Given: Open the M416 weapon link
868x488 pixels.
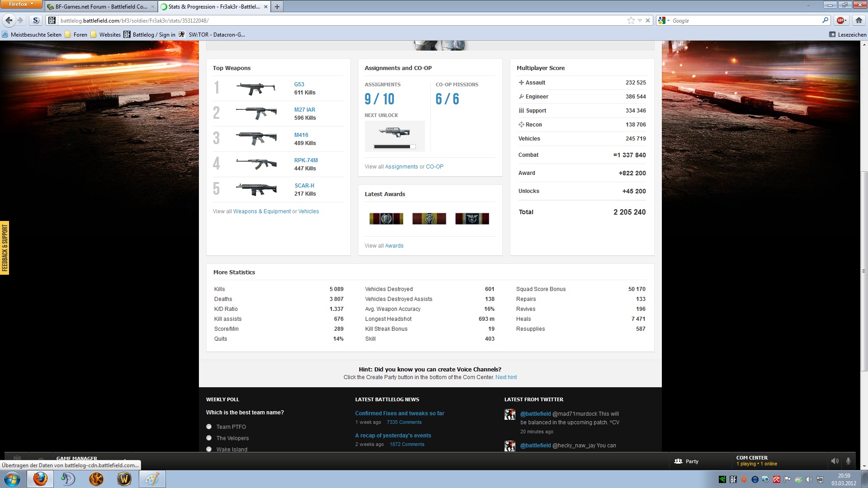Looking at the screenshot, I should [301, 135].
